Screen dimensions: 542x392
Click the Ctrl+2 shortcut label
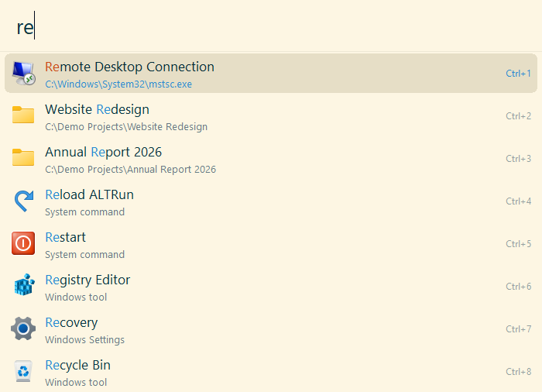(518, 116)
